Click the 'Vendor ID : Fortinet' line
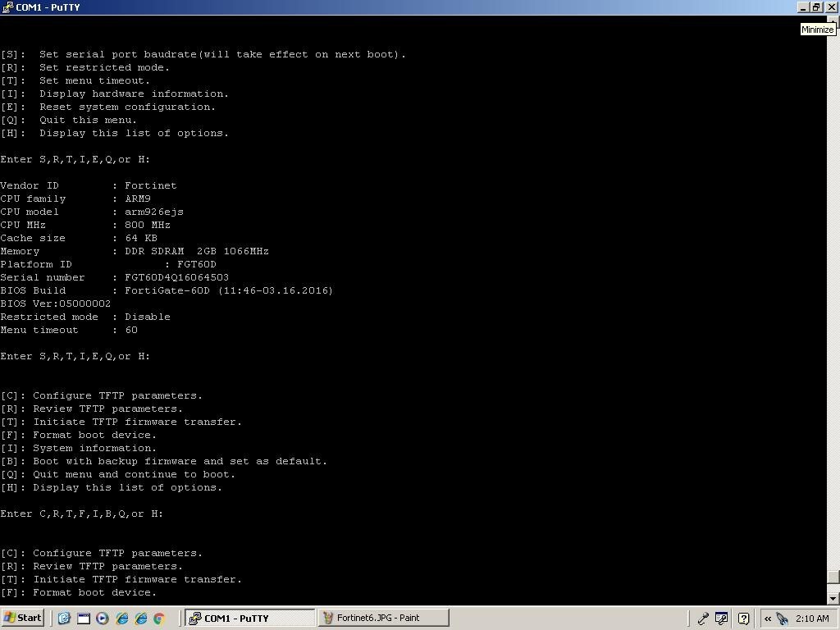 pyautogui.click(x=89, y=185)
